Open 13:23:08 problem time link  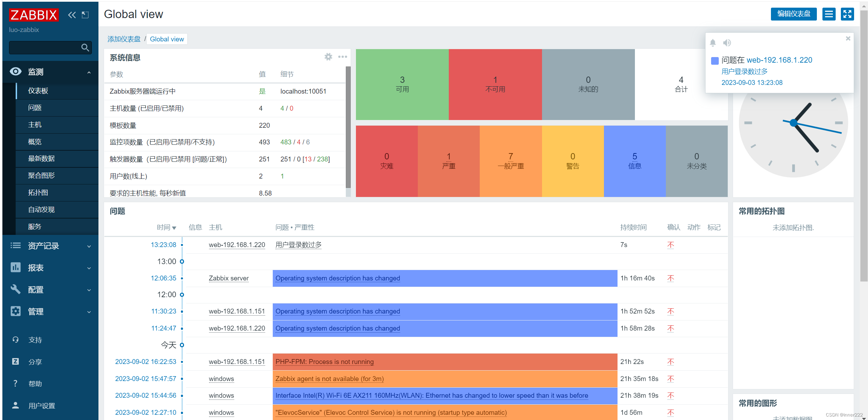pyautogui.click(x=164, y=245)
